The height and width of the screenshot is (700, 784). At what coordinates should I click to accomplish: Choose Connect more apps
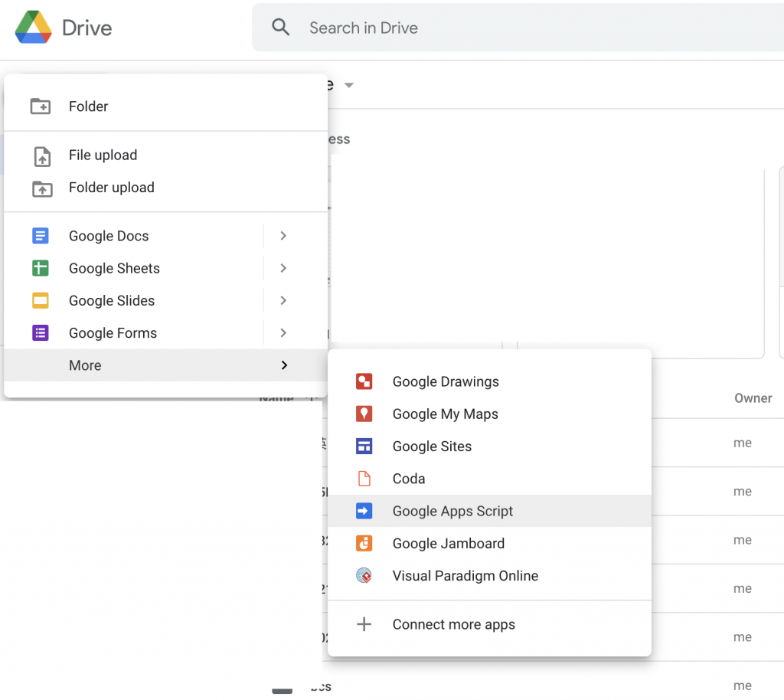(x=489, y=624)
